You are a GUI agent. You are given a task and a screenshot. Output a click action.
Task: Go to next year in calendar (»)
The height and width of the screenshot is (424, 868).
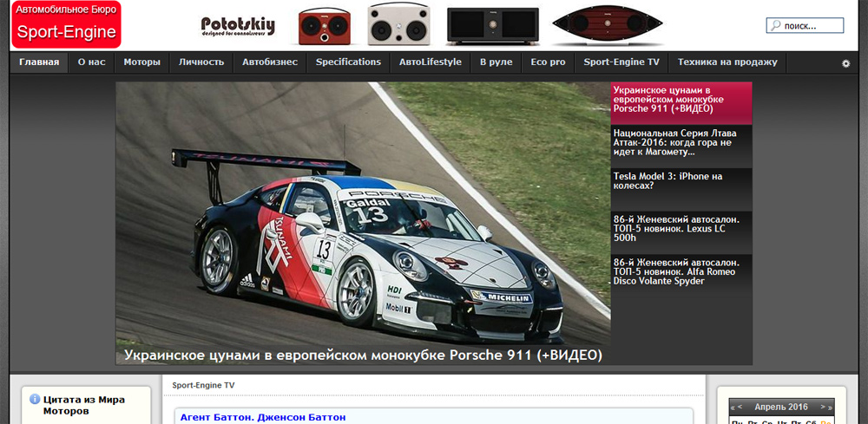(x=830, y=408)
